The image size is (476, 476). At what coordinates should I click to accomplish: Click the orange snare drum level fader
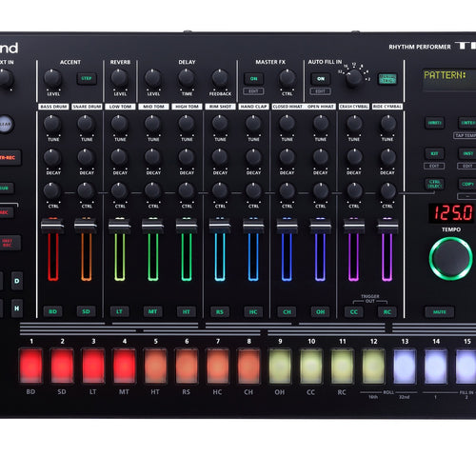pos(86,226)
